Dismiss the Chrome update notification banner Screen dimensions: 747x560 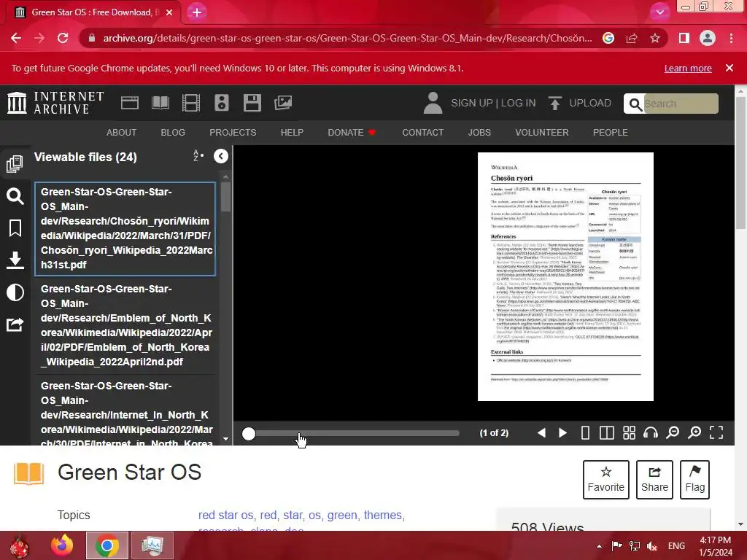tap(729, 68)
